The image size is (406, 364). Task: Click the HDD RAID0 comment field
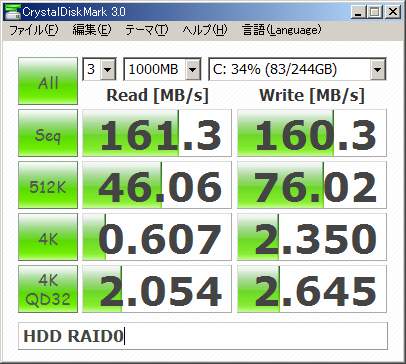[203, 336]
